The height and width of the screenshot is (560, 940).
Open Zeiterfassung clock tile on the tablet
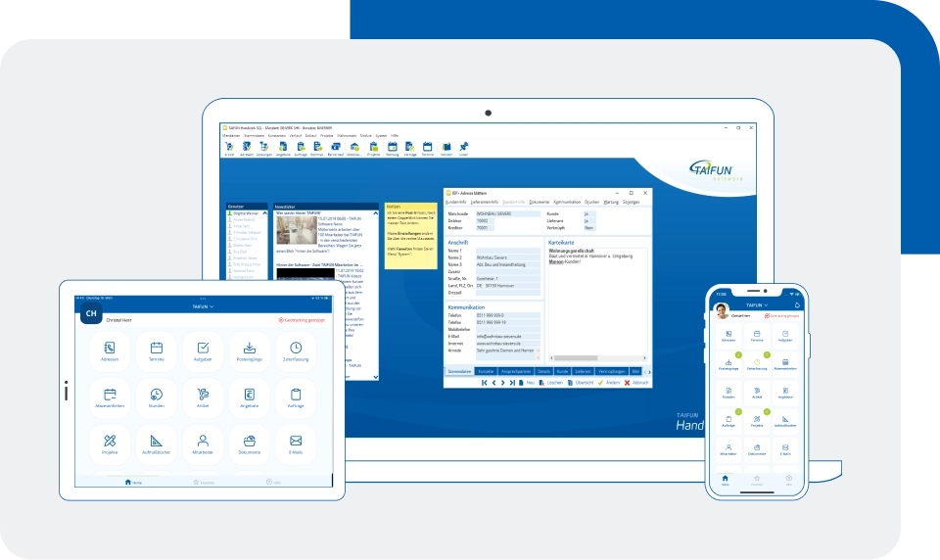(x=295, y=349)
